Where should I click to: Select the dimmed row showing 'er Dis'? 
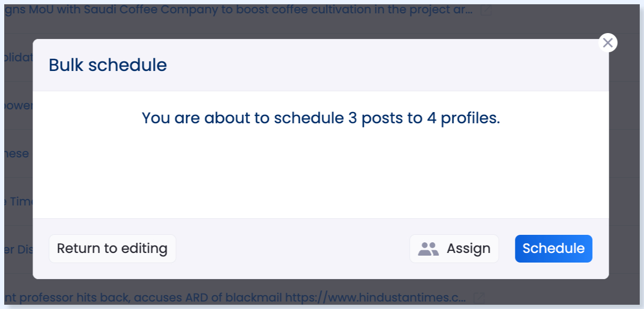click(18, 249)
